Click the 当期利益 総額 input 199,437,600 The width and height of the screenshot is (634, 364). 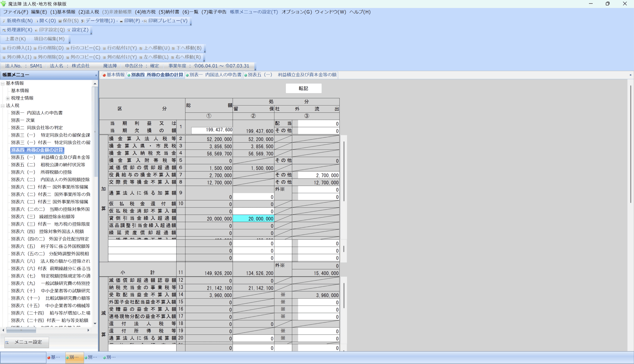[212, 130]
